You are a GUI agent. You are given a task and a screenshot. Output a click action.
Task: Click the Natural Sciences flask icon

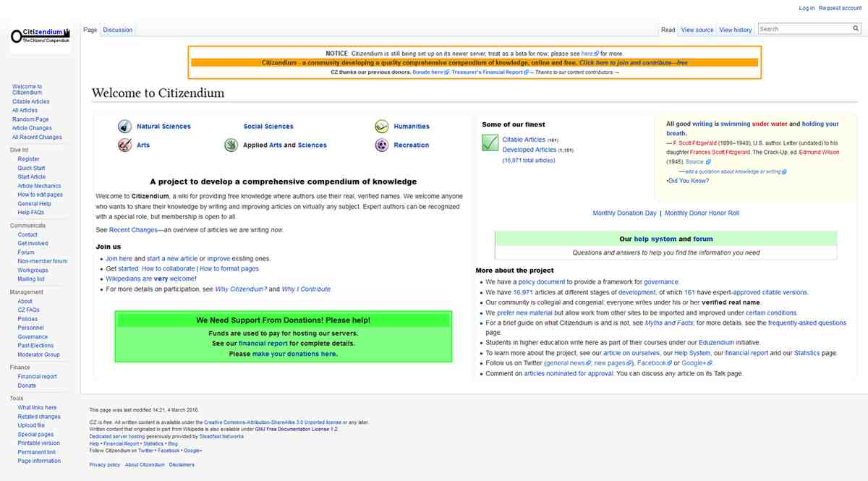click(124, 126)
